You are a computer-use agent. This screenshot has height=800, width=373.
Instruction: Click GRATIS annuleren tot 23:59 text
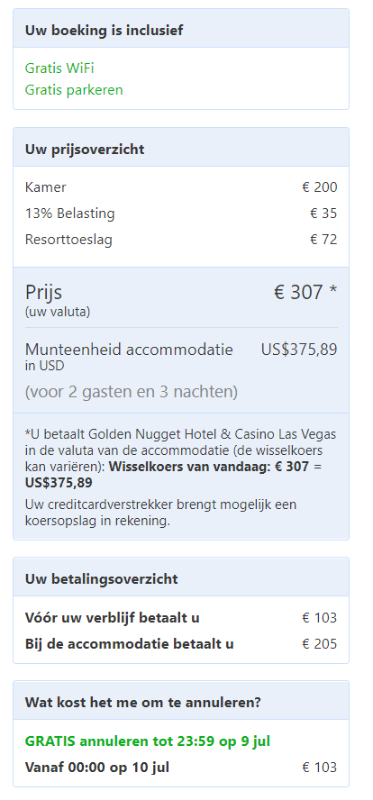pos(147,741)
